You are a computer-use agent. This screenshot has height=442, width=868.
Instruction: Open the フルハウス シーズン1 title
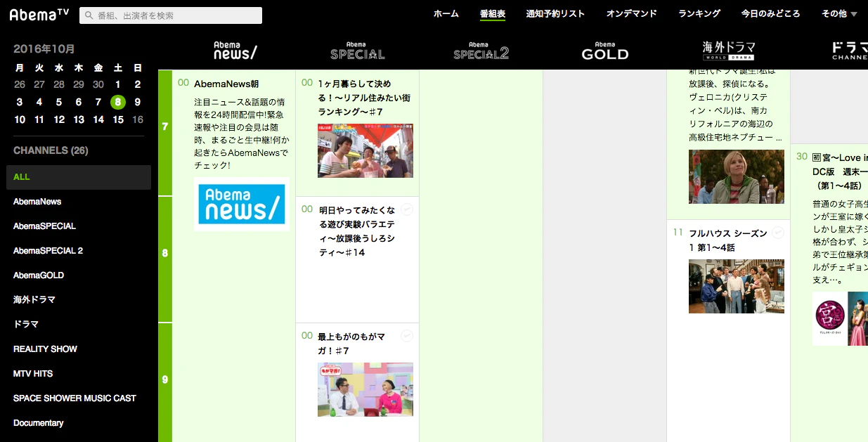727,240
